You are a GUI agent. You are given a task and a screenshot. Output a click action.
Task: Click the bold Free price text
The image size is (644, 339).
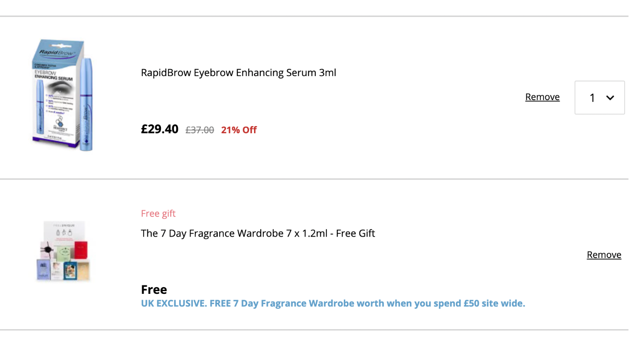tap(154, 289)
